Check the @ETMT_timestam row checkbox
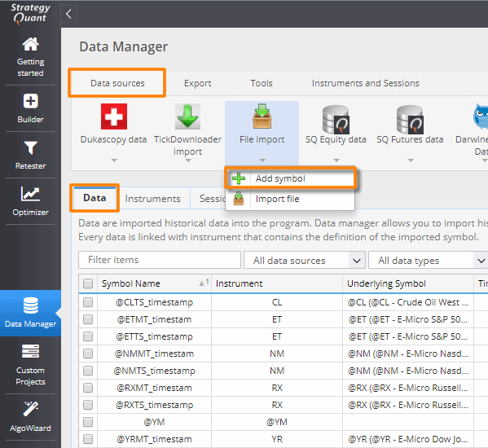The image size is (488, 448). [x=88, y=319]
